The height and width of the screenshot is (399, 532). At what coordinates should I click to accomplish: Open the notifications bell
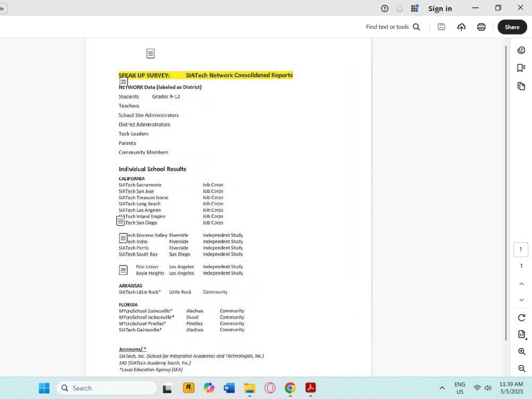[x=400, y=9]
